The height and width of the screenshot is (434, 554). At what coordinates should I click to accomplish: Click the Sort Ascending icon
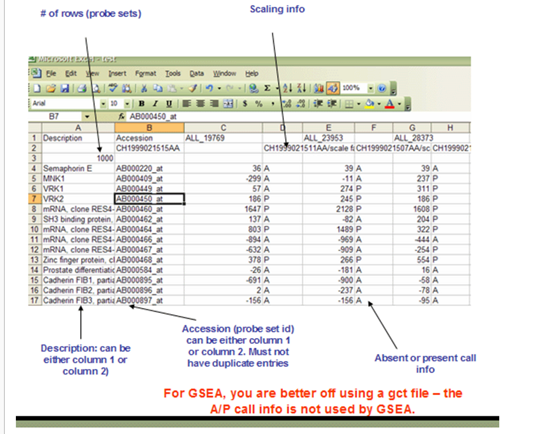pos(288,88)
